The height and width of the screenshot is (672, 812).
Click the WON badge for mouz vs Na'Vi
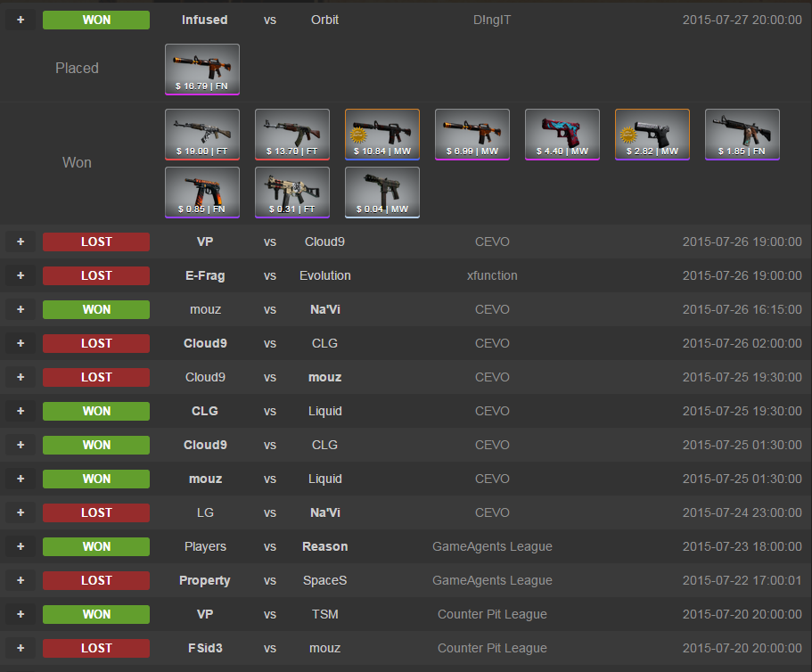point(96,309)
